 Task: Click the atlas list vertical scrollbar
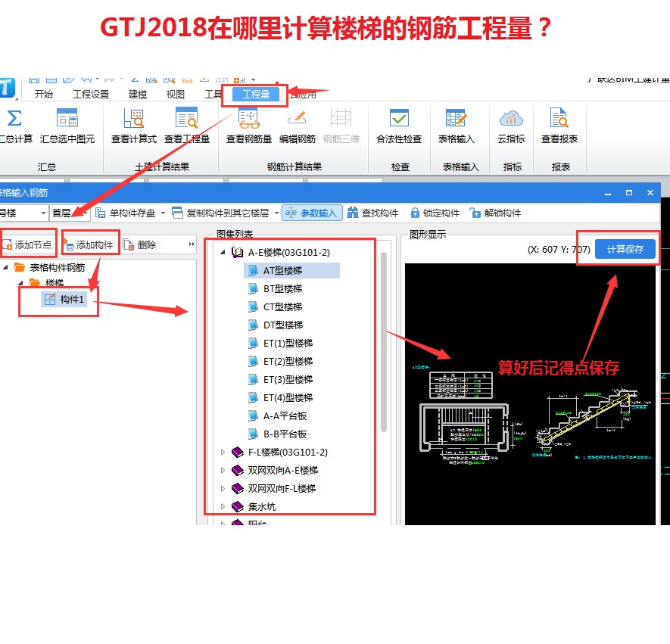tap(383, 341)
